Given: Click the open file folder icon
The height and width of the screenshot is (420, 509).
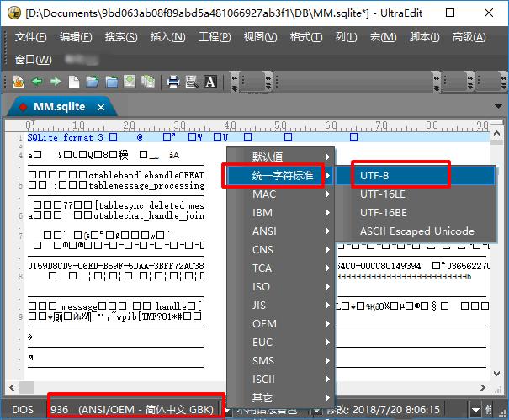Looking at the screenshot, I should [x=93, y=82].
